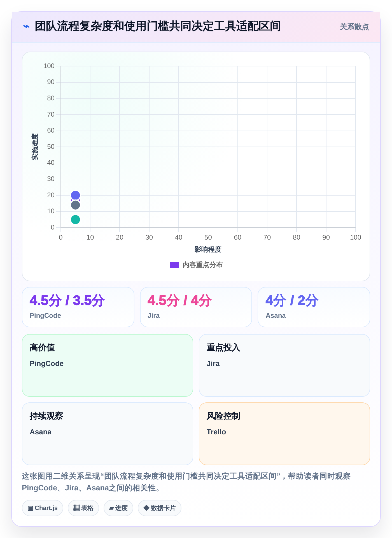Open the 高价值 quadrant card
The height and width of the screenshot is (538, 392).
(x=108, y=365)
